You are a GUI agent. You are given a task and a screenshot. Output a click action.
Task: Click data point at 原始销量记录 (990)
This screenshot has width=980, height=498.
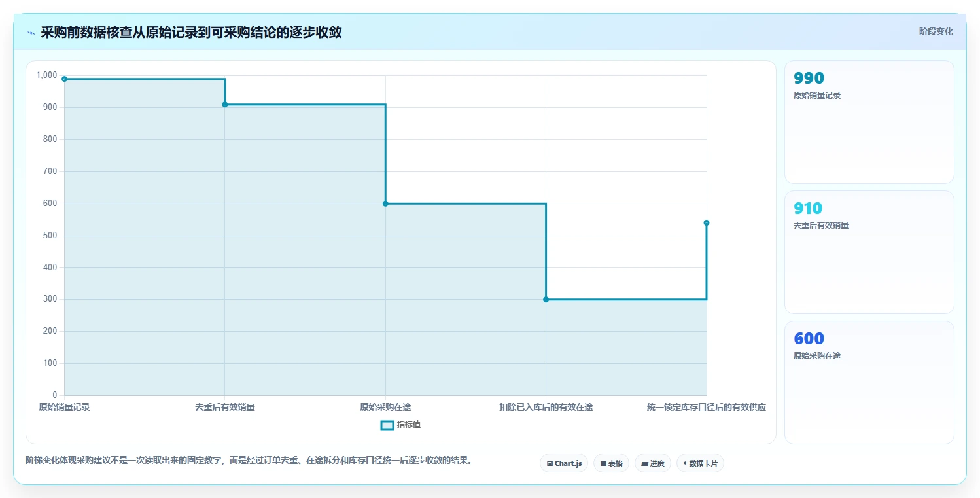[64, 79]
